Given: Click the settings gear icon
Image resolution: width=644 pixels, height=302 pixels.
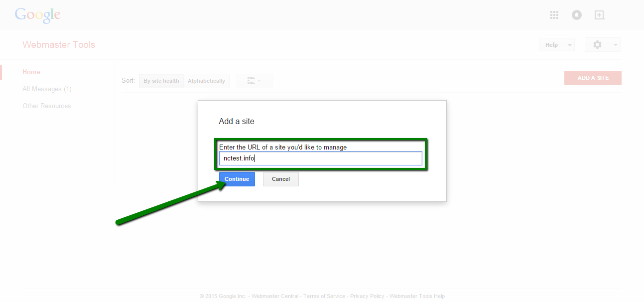Looking at the screenshot, I should click(x=597, y=45).
